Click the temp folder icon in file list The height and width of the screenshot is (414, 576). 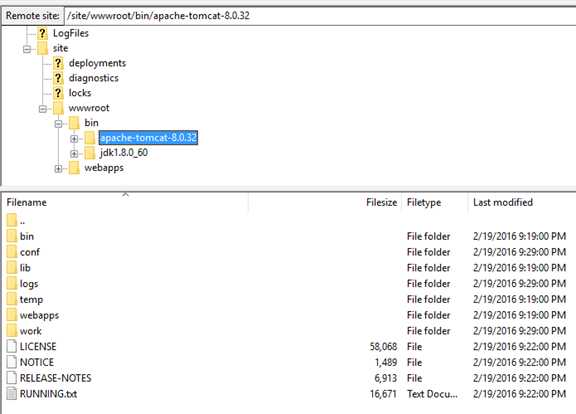click(12, 299)
